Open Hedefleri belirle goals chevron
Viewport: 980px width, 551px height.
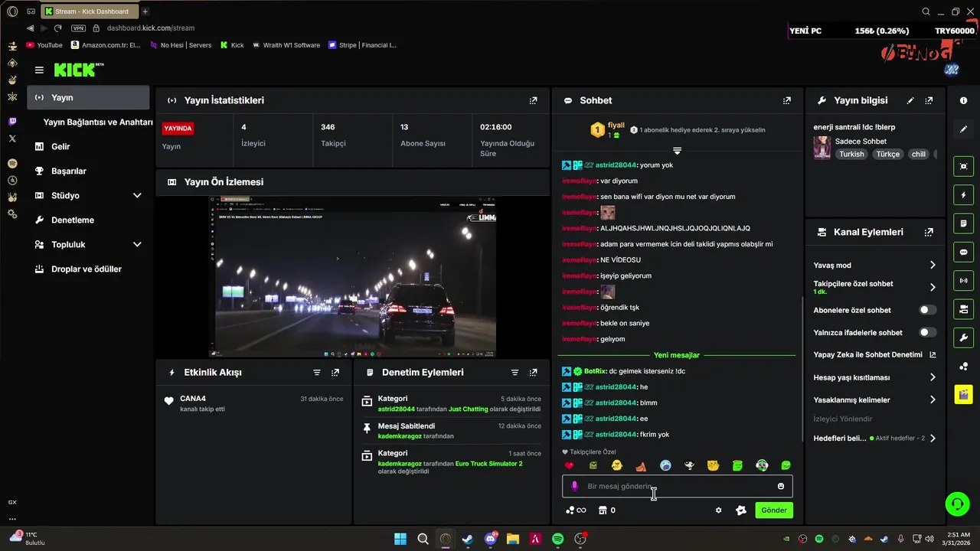[933, 439]
